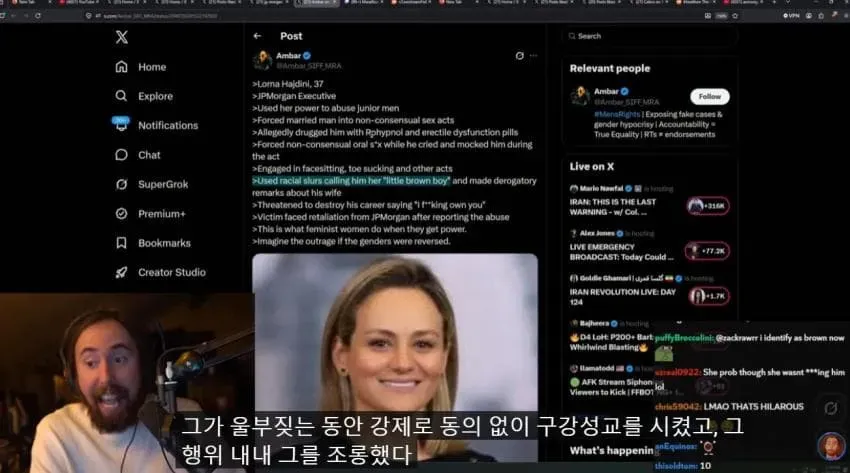Open 'IRAN REVOLUTION LIVE: DAY 124' broadcast
This screenshot has width=850, height=473.
point(622,297)
